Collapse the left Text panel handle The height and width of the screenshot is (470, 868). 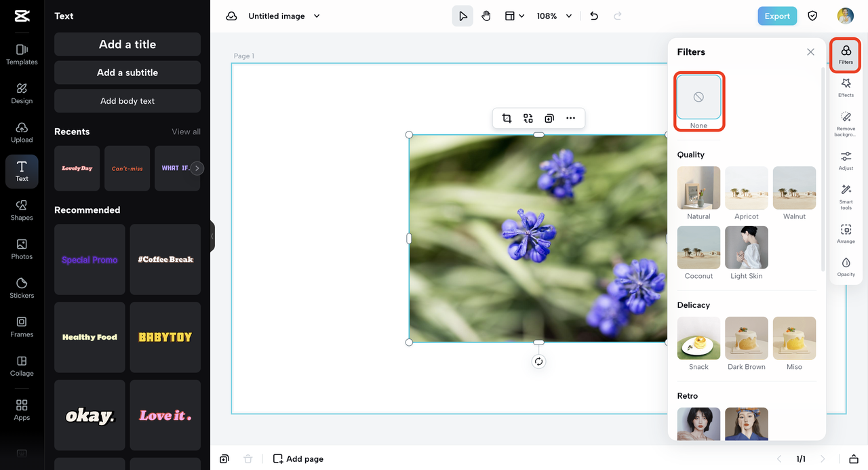(x=212, y=236)
